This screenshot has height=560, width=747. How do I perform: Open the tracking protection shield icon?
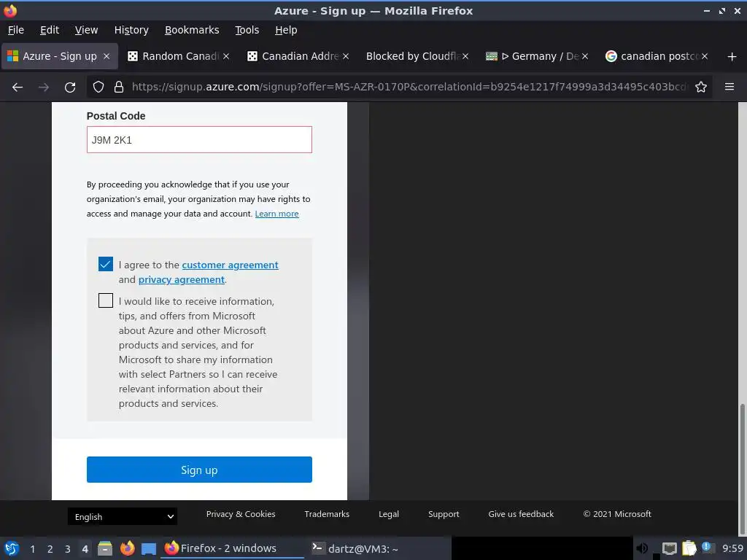click(98, 87)
